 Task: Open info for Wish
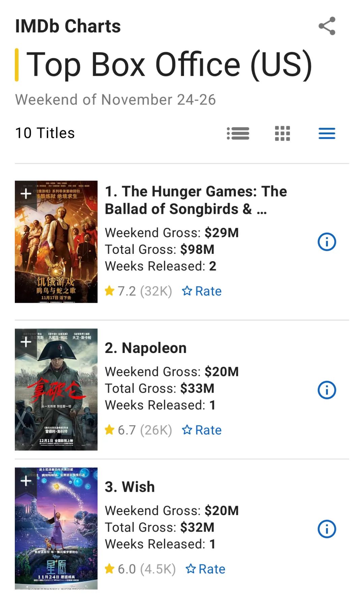tap(327, 529)
